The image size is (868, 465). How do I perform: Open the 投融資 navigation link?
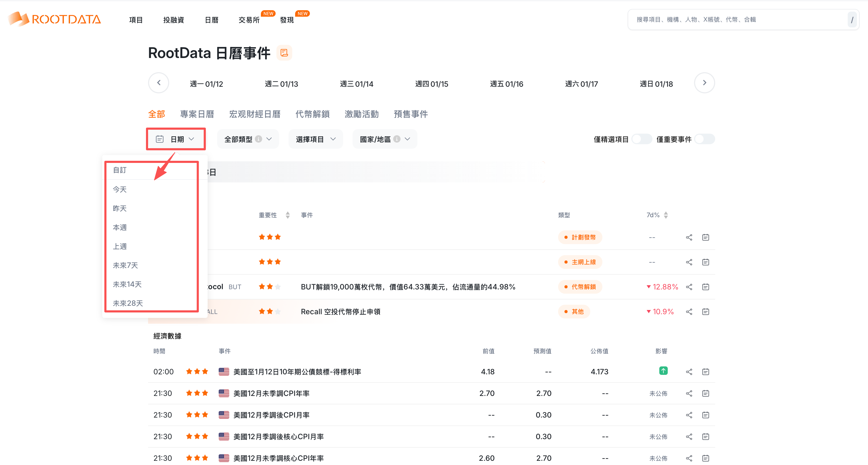pos(173,20)
